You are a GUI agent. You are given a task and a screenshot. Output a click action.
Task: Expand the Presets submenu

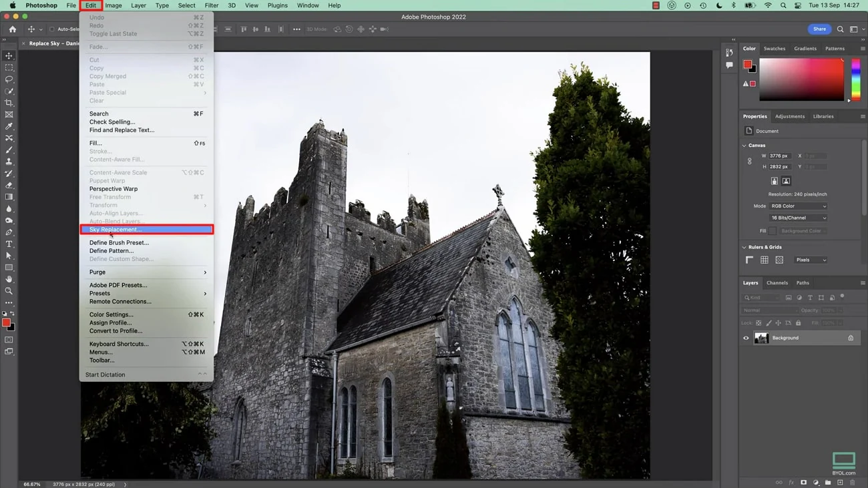pyautogui.click(x=146, y=294)
